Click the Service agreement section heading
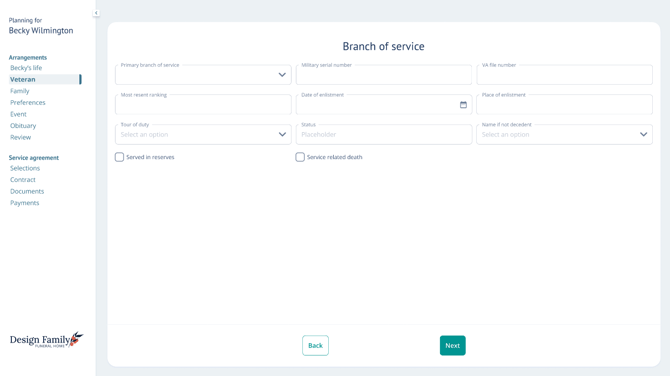Image resolution: width=670 pixels, height=376 pixels. 34,158
